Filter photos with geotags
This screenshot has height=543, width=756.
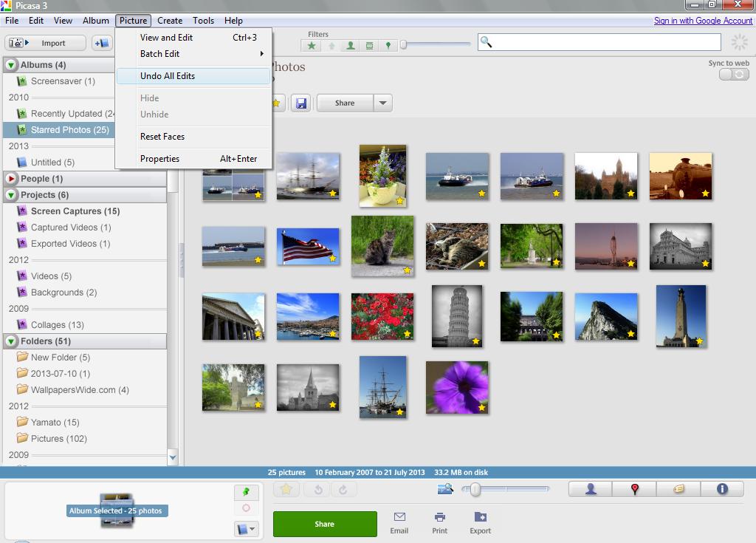pos(388,46)
